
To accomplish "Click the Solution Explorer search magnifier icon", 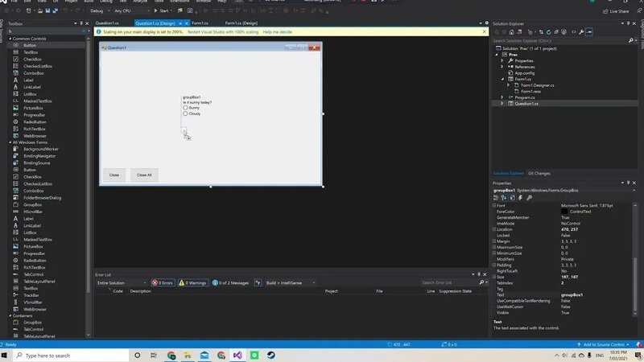I will [631, 41].
